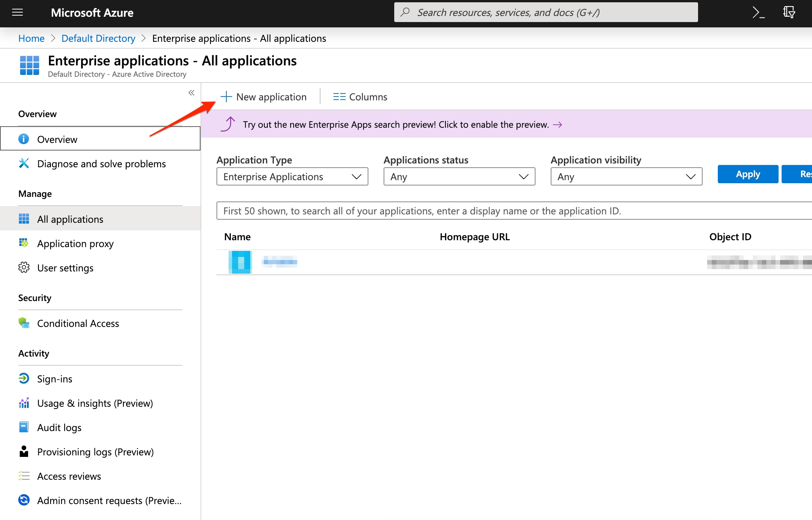Open Access reviews
The image size is (812, 520).
(100, 476)
